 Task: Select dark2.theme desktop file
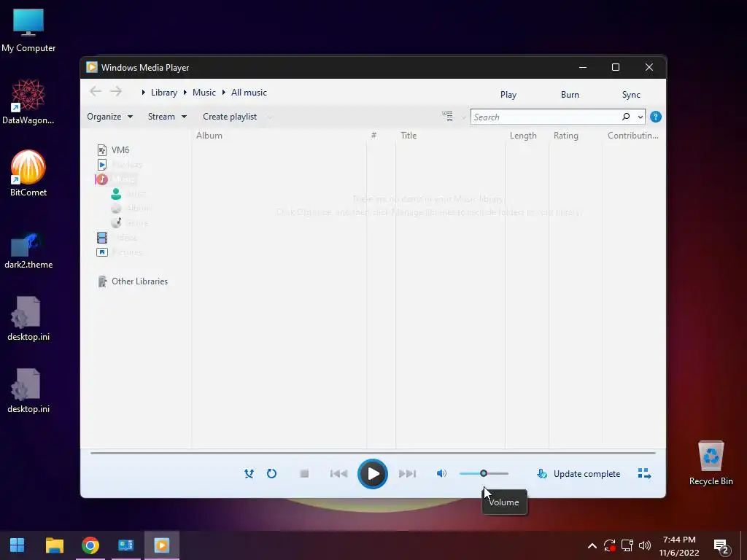pyautogui.click(x=28, y=251)
